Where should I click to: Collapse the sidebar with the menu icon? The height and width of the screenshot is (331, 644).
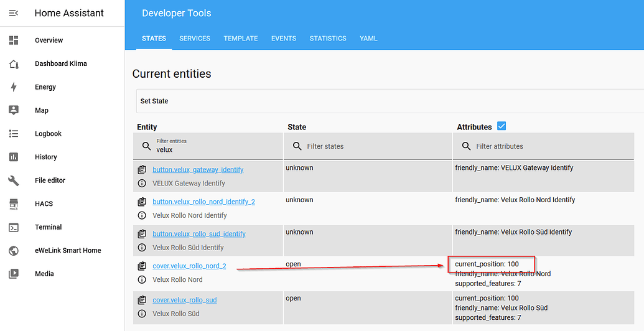click(x=14, y=13)
